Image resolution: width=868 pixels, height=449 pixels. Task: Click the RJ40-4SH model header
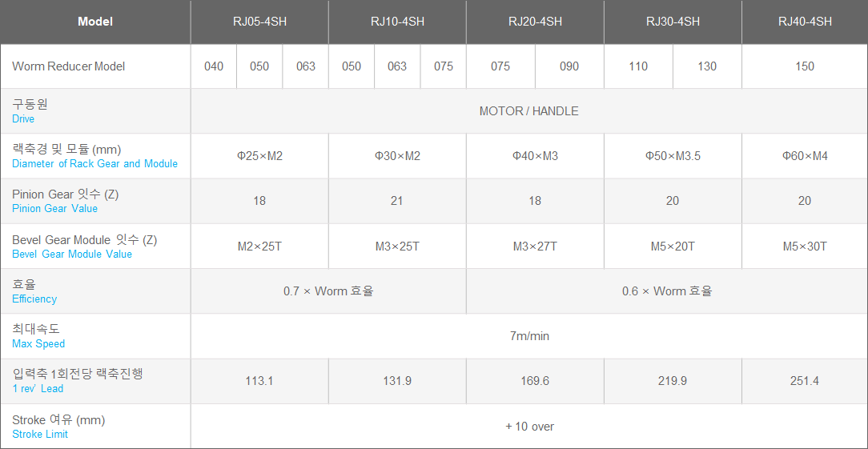coord(805,22)
